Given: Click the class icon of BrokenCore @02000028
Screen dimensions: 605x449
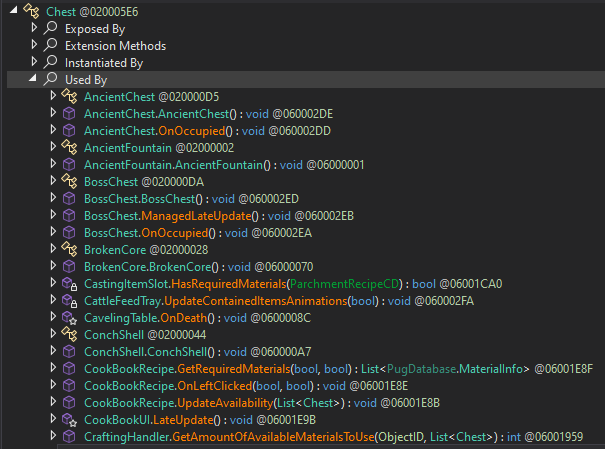Looking at the screenshot, I should tap(69, 249).
